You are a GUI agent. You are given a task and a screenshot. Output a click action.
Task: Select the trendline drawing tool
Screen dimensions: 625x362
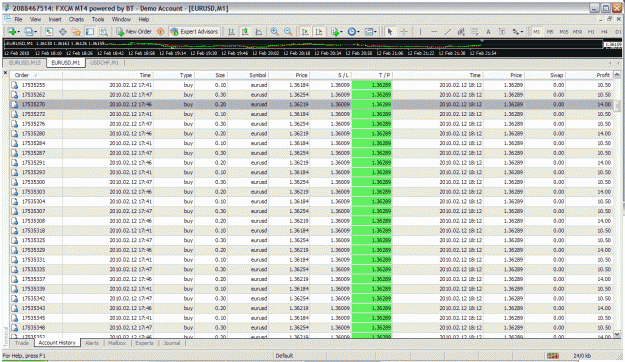coord(448,31)
